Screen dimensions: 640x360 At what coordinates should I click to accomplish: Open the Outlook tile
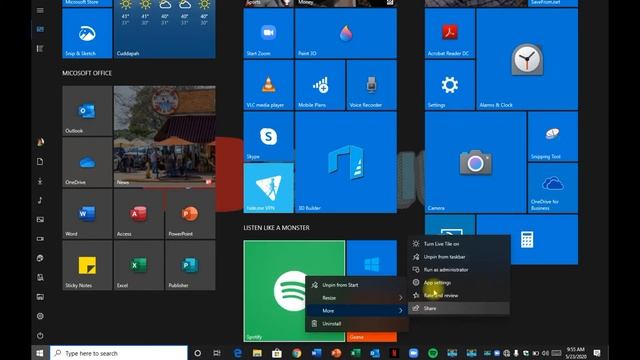point(87,111)
